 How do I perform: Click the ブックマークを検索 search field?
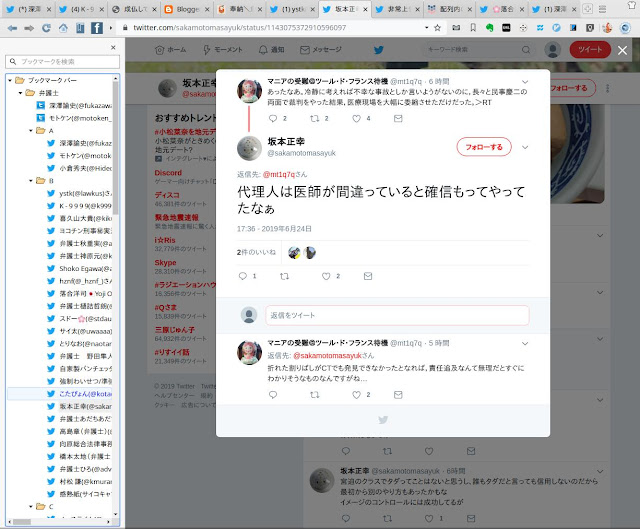pos(62,62)
